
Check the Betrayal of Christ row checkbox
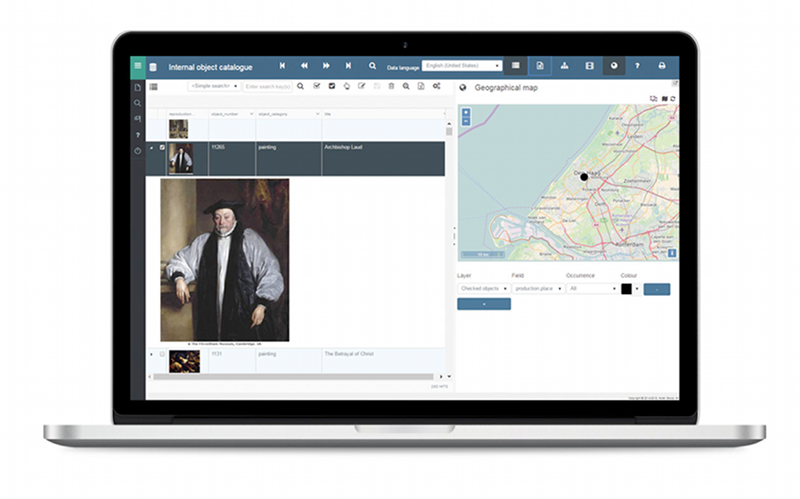click(162, 354)
